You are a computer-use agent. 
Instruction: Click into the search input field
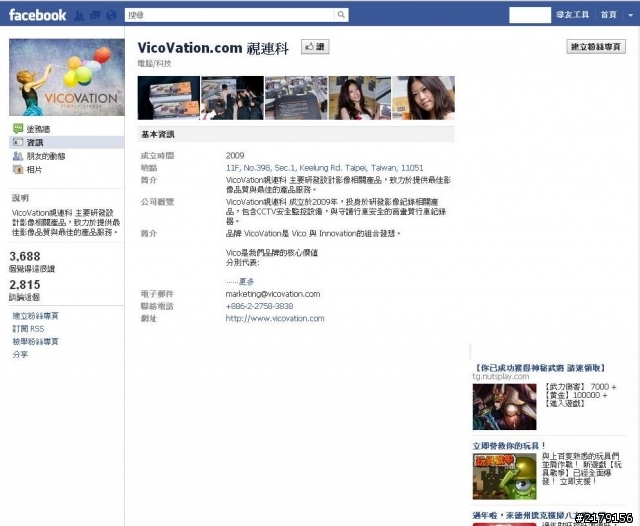pos(230,15)
